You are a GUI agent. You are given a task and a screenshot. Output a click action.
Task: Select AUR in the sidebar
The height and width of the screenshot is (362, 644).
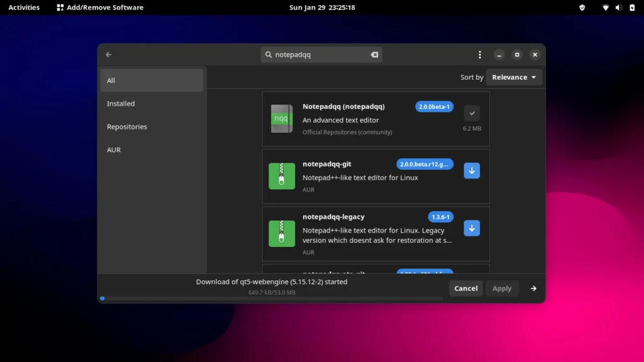(x=114, y=150)
